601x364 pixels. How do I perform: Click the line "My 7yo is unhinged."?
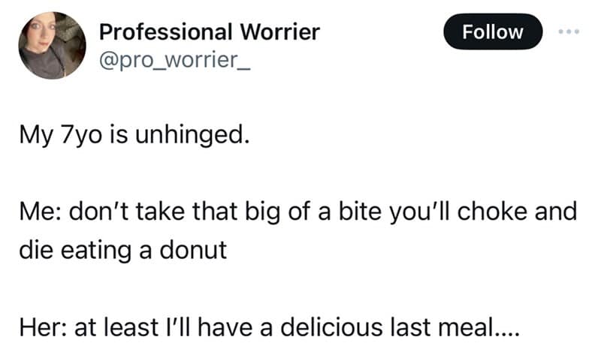pyautogui.click(x=132, y=138)
